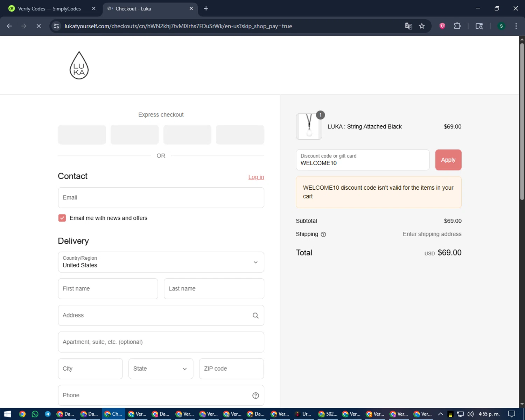Open WhatsApp from the taskbar
Screen dimensions: 525x420
(35, 414)
